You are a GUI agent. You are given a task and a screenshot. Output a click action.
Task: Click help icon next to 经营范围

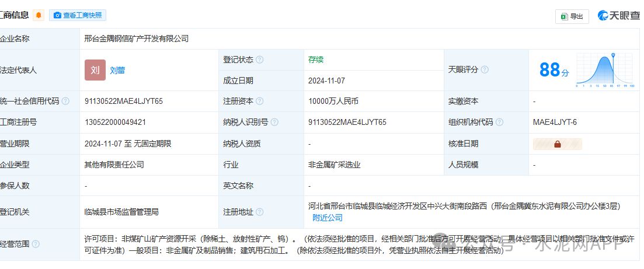coord(37,244)
